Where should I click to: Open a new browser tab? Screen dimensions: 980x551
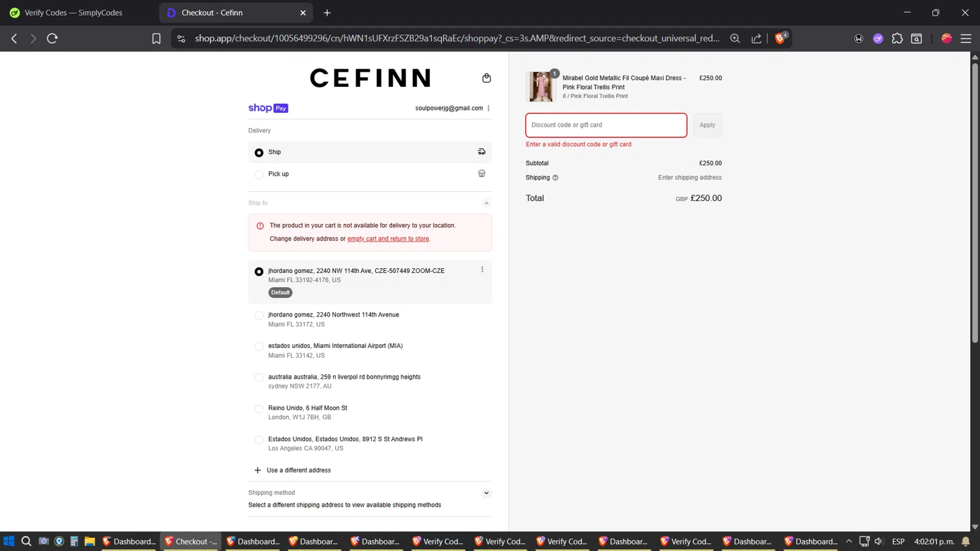click(327, 12)
